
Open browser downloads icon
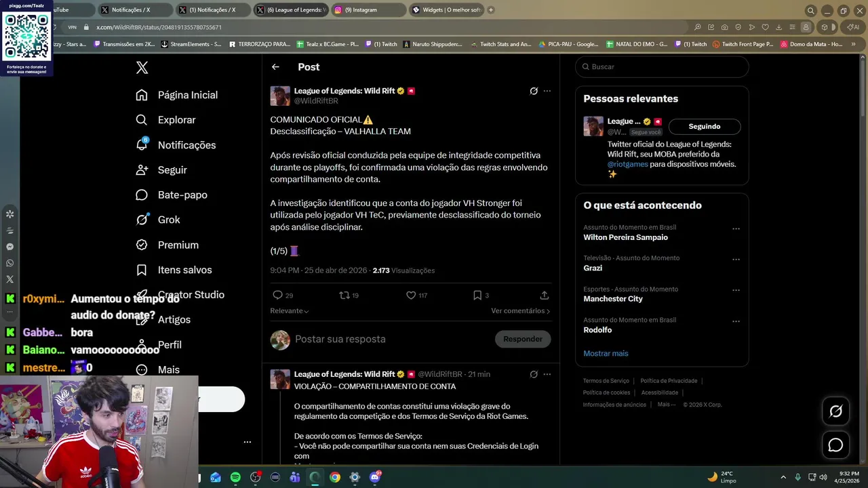779,27
